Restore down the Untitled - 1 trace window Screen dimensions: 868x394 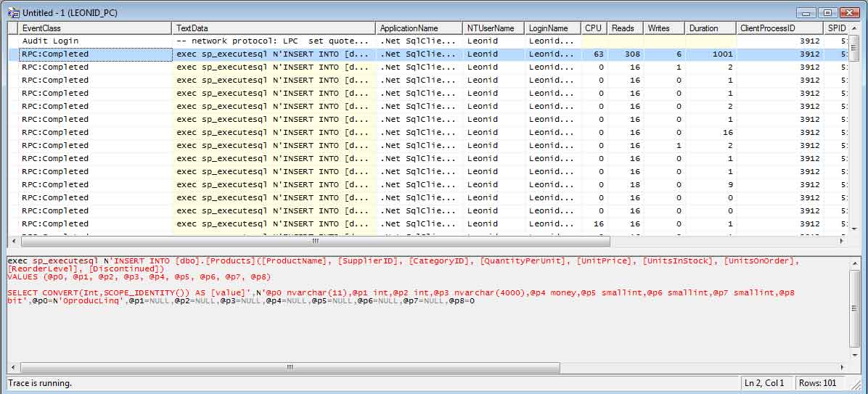click(828, 13)
